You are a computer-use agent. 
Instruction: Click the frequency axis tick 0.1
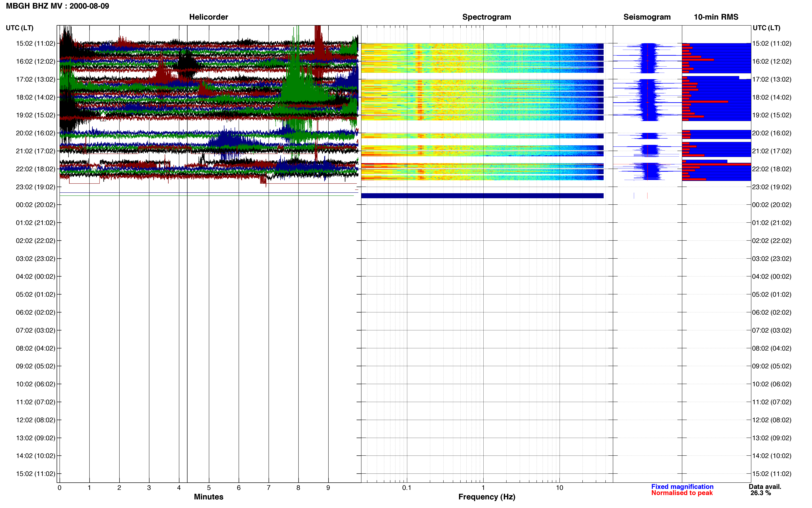coord(407,487)
